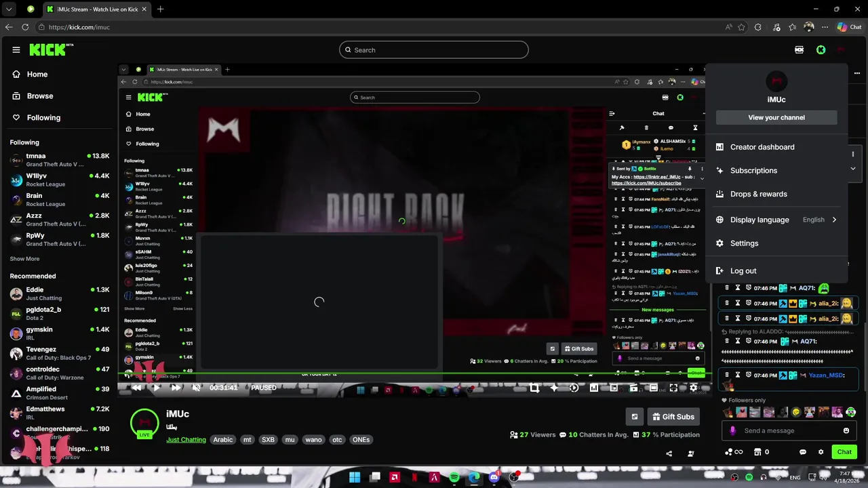Unmute the player volume icon
The height and width of the screenshot is (488, 868).
tap(196, 388)
